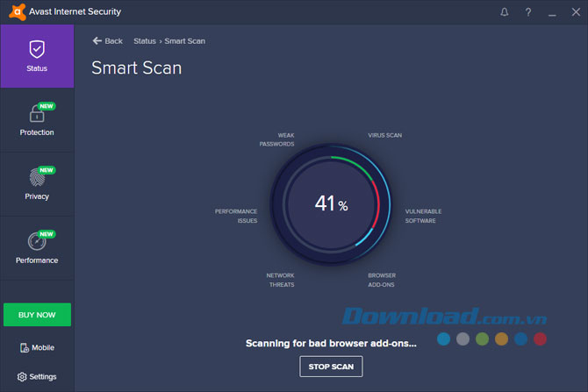588x392 pixels.
Task: Open the Mobile link
Action: (x=37, y=348)
